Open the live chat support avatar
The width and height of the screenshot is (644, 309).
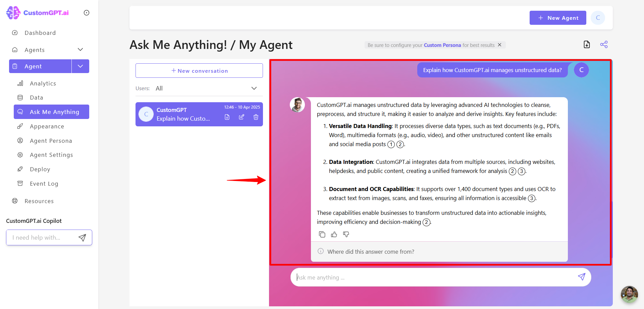[629, 294]
